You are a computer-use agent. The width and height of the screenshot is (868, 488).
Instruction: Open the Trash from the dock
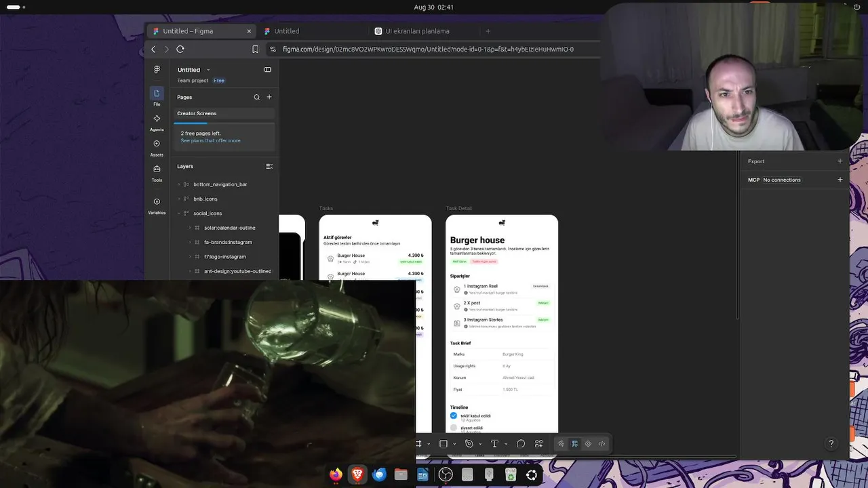pos(510,474)
